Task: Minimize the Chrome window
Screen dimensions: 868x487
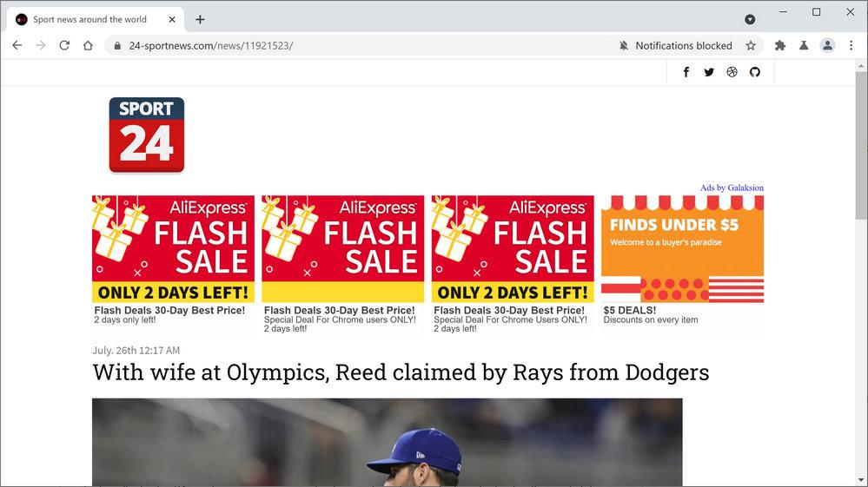Action: pos(783,11)
